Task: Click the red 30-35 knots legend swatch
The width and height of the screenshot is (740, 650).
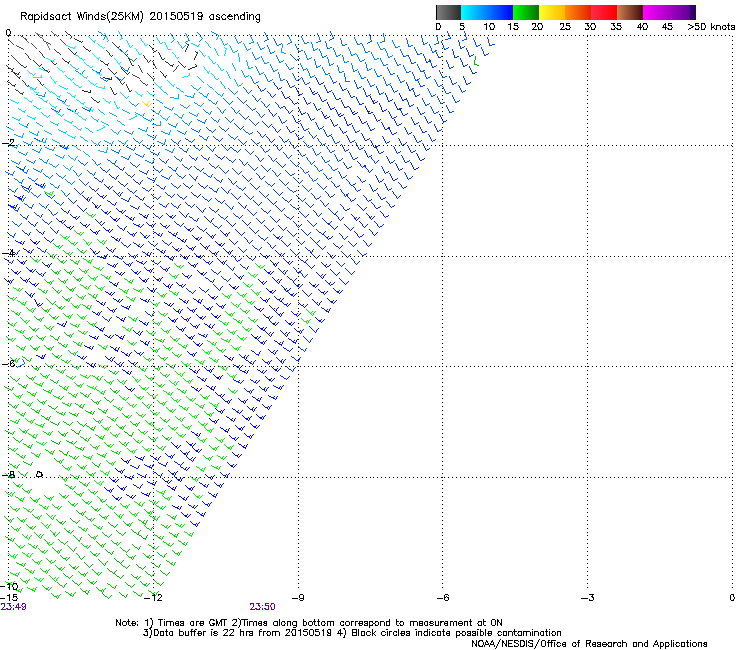Action: tap(604, 12)
